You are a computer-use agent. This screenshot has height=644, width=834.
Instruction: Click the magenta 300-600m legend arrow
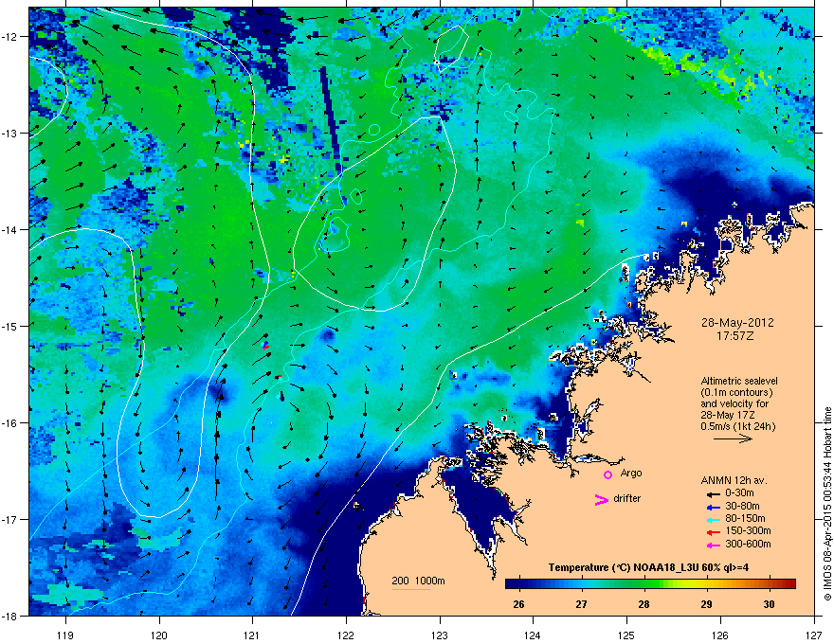pos(713,545)
